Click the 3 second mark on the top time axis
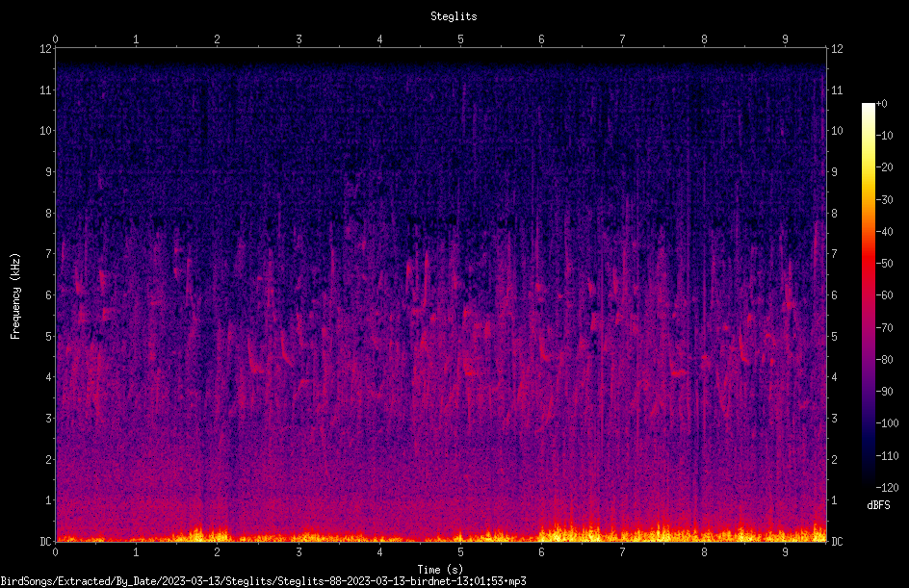 pos(299,39)
